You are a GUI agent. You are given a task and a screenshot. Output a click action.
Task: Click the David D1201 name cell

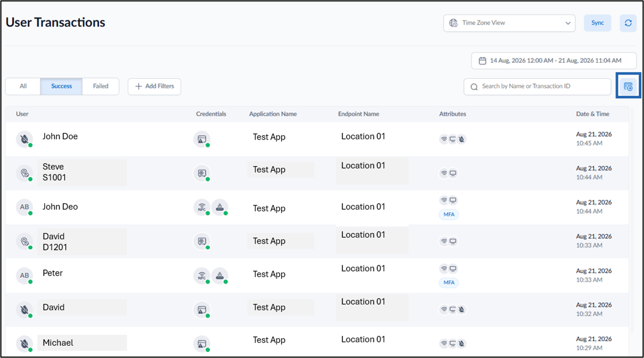82,242
